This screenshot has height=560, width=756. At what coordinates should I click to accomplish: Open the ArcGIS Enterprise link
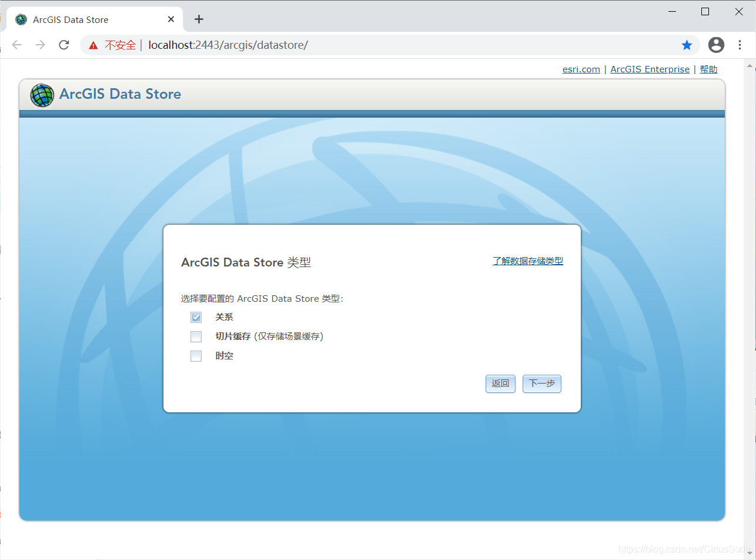[650, 69]
